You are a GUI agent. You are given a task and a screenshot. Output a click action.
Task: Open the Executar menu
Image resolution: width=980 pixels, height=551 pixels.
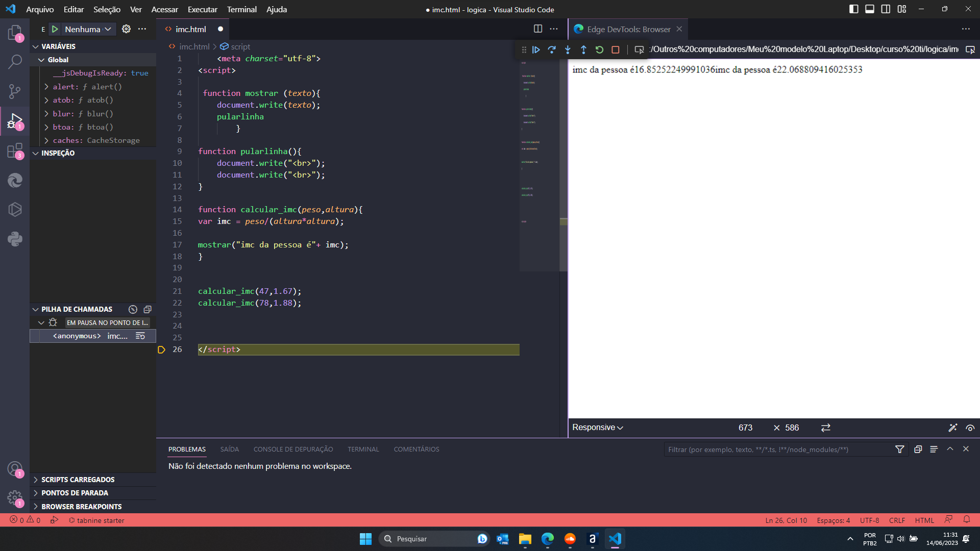coord(202,9)
